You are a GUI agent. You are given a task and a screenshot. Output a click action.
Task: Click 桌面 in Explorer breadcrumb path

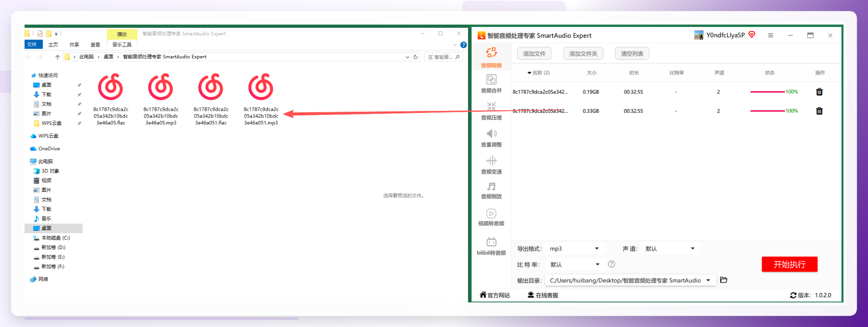coord(108,57)
